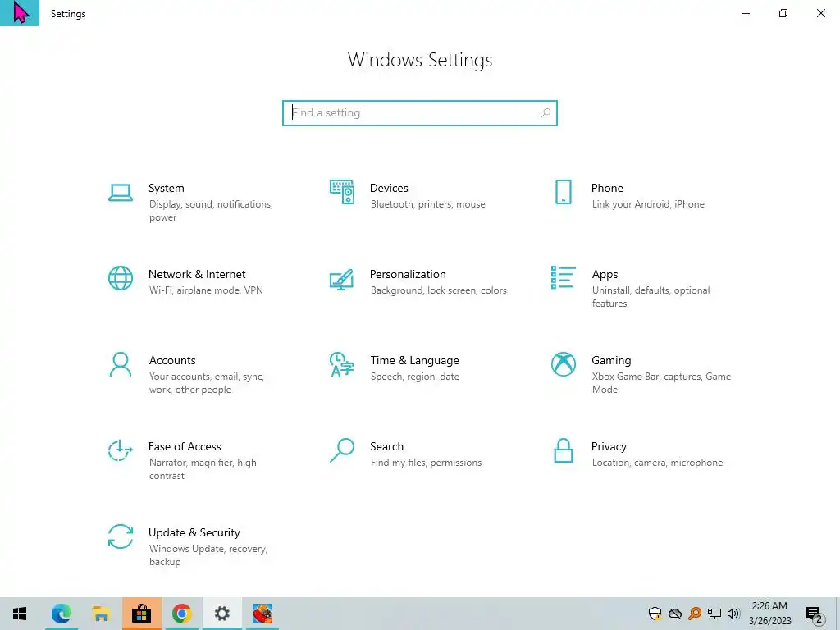
Task: Click the Windows Settings page heading
Action: (x=420, y=60)
